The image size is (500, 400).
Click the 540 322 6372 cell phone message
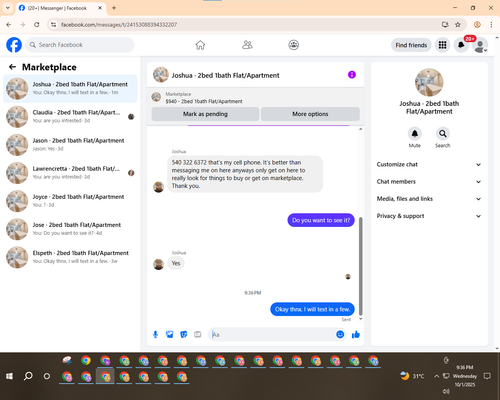tap(245, 174)
